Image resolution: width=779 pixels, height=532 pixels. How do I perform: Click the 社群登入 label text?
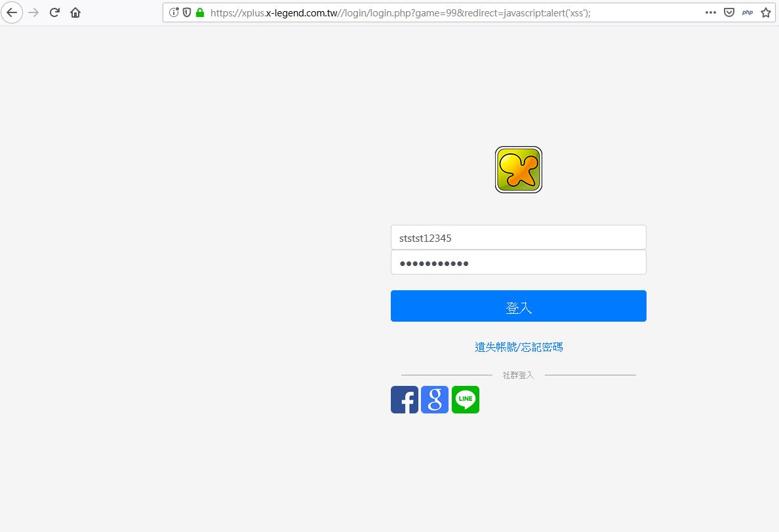518,375
